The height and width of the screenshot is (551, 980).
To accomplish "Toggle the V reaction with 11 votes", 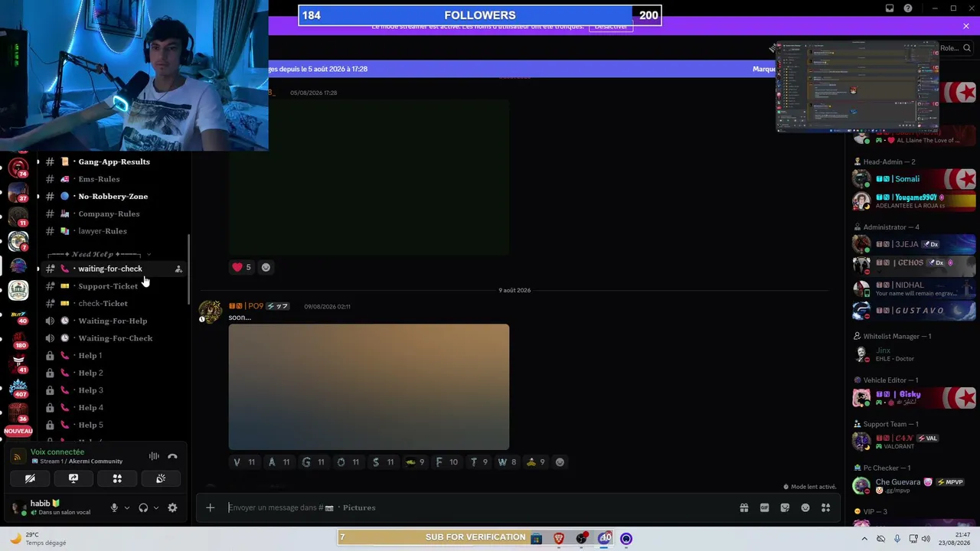I will 244,462.
